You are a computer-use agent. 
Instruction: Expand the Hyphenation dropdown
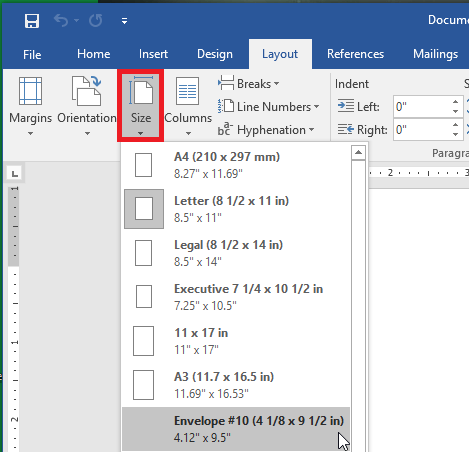[266, 130]
